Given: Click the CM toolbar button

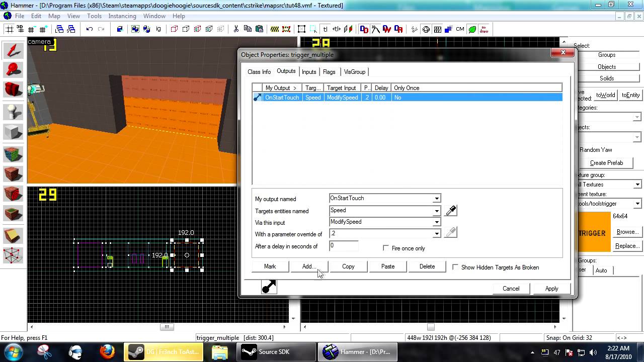Looking at the screenshot, I should point(460,30).
